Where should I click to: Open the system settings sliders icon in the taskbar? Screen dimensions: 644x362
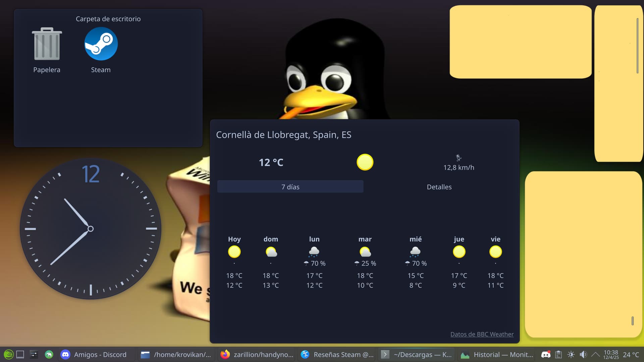[34, 354]
